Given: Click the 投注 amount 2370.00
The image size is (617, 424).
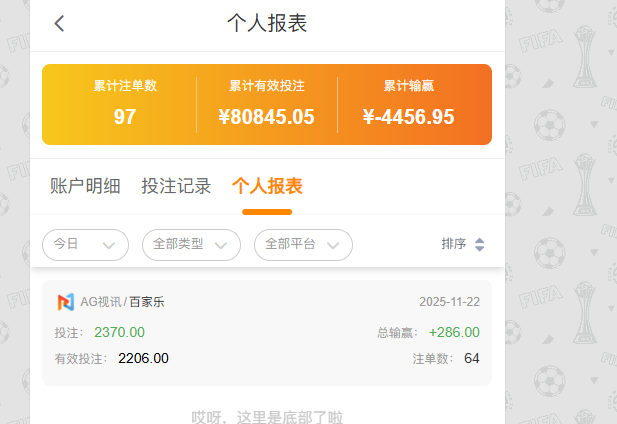Looking at the screenshot, I should [119, 332].
